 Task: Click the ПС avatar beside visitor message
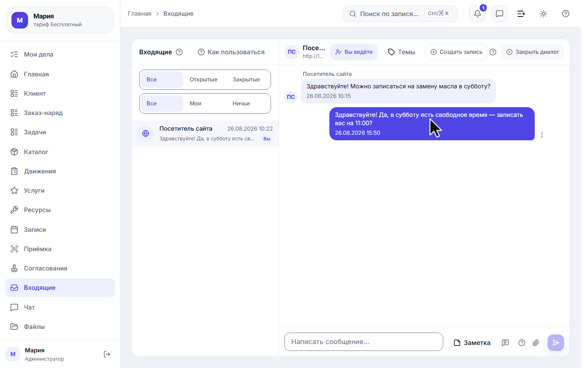tap(291, 97)
